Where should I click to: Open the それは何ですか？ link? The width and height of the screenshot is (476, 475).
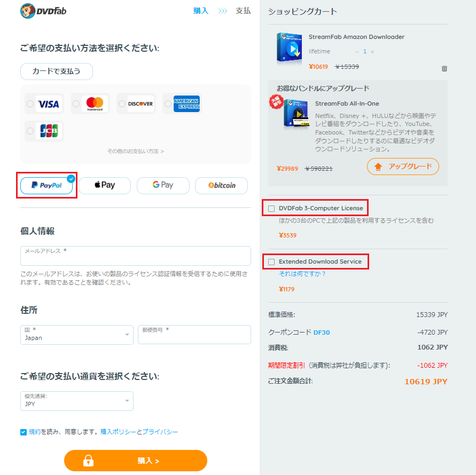point(302,274)
